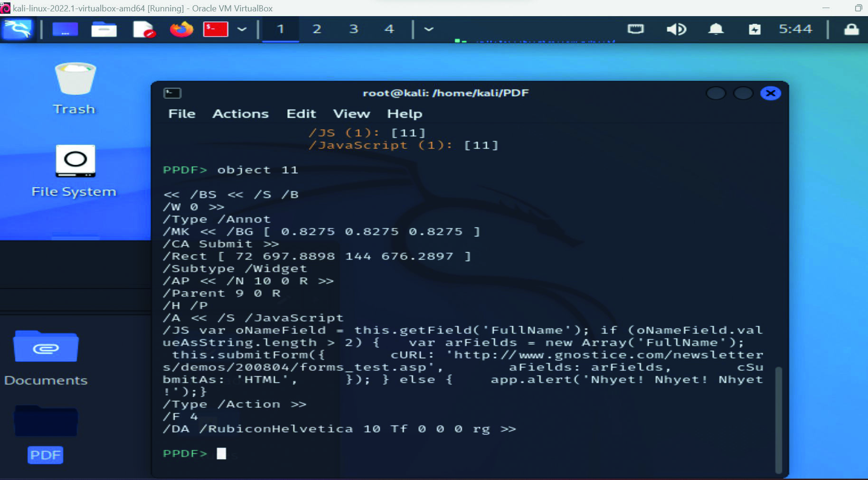Switch to workspace 4
The image size is (868, 480).
389,29
